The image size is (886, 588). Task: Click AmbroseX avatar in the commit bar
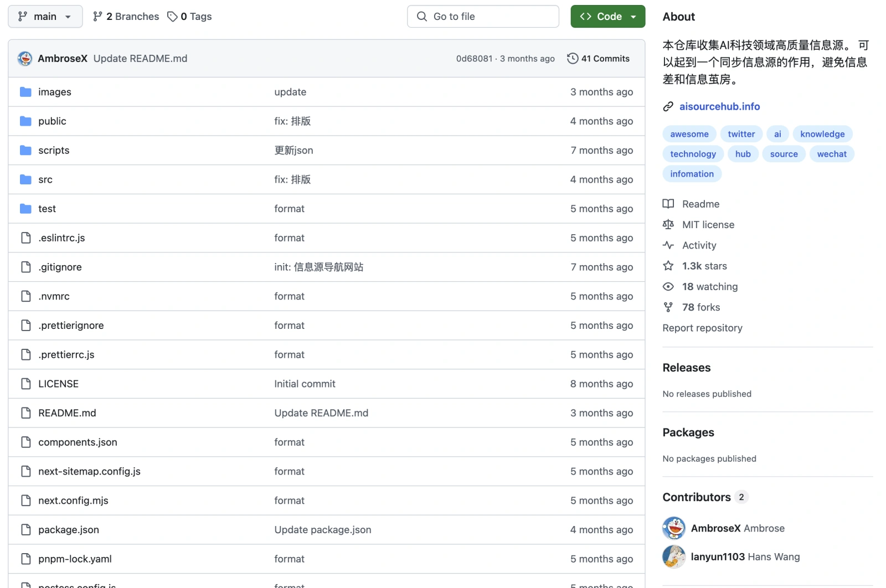point(25,59)
